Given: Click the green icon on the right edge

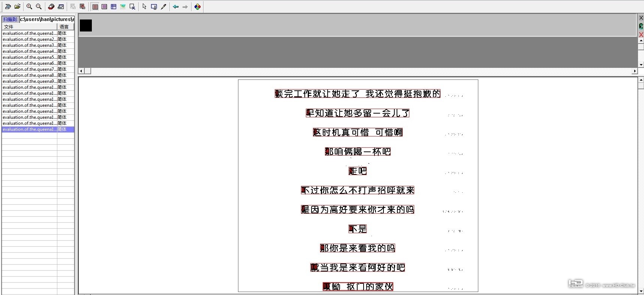Looking at the screenshot, I should [641, 26].
